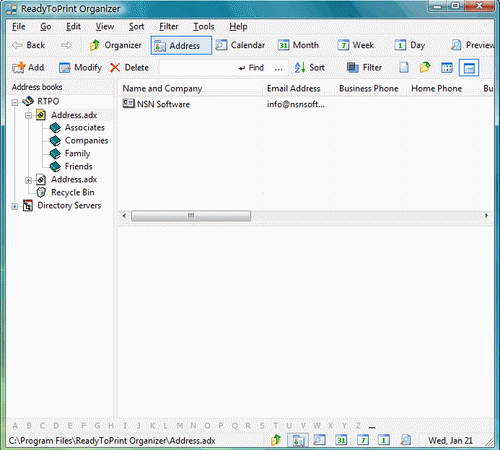Open the Sort menu in the menu bar
The height and width of the screenshot is (450, 500).
136,26
